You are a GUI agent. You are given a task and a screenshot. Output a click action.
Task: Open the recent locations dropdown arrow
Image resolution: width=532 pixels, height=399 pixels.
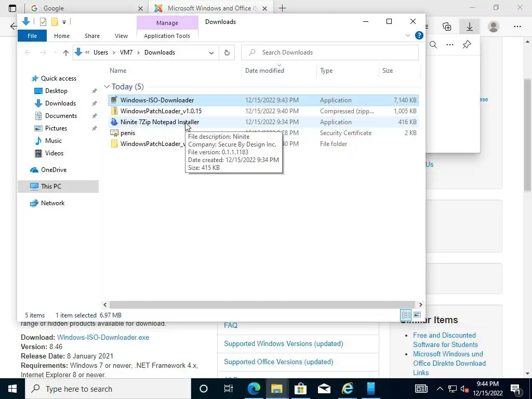tap(55, 52)
